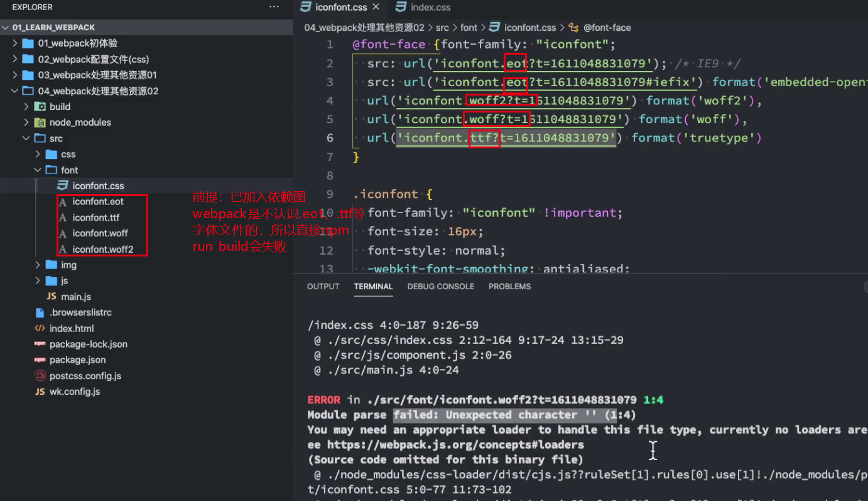Collapse the 04_webpack处理其他资源02 folder chevron

point(15,91)
